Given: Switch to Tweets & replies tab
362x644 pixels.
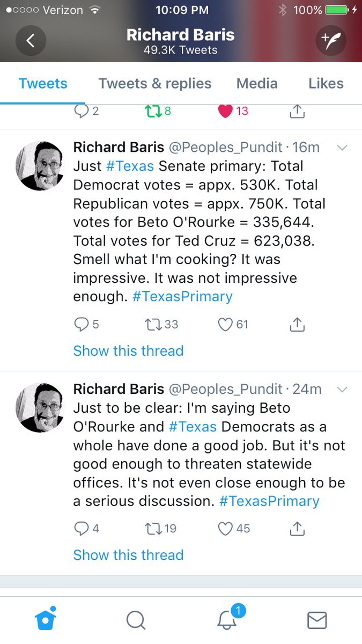Looking at the screenshot, I should click(155, 84).
